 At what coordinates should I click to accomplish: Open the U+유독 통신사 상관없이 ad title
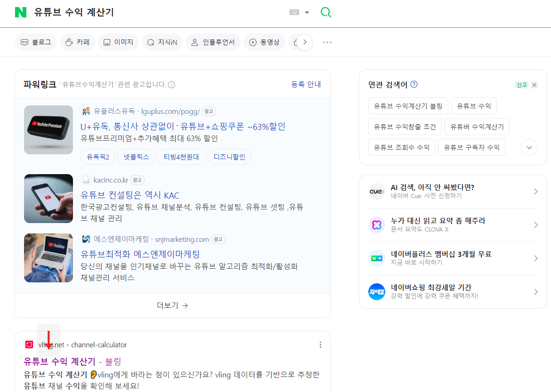click(183, 127)
